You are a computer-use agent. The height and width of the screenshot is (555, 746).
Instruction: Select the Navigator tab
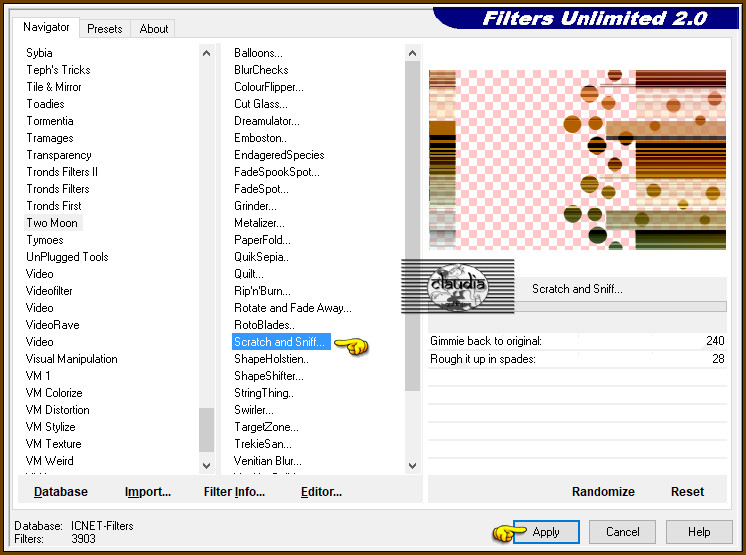(x=46, y=27)
